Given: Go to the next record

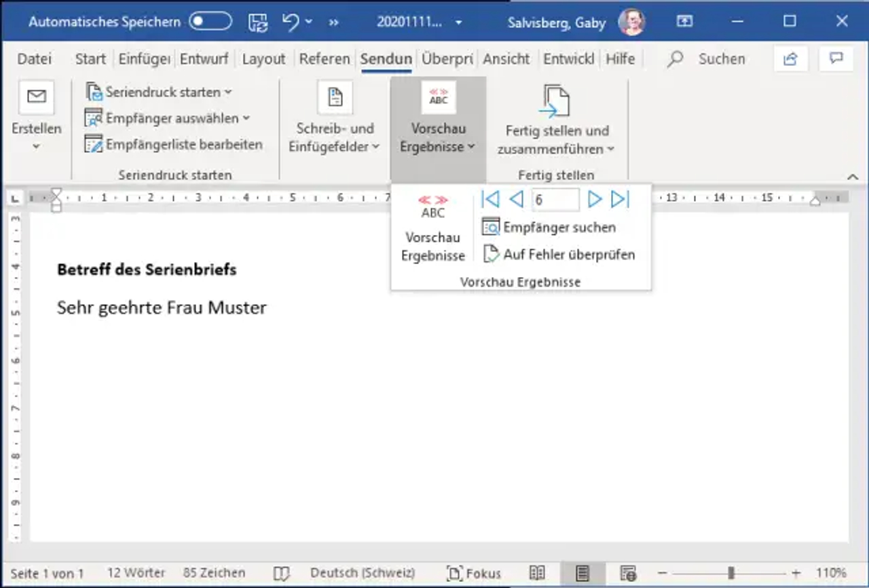Looking at the screenshot, I should (x=595, y=199).
